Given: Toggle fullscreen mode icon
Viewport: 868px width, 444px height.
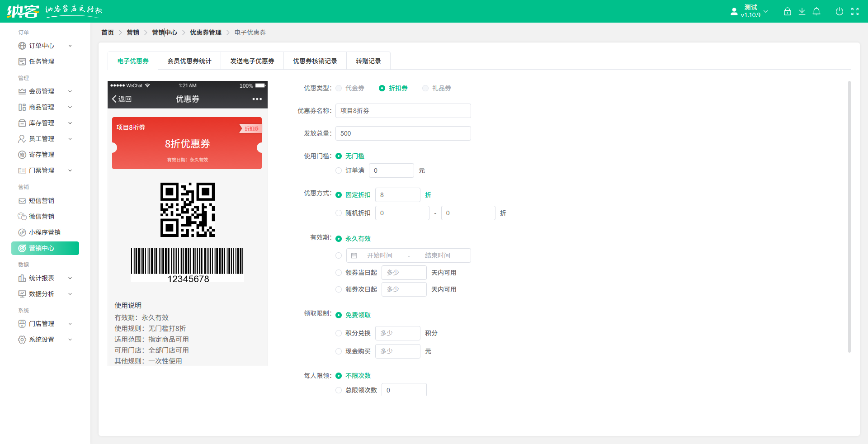Looking at the screenshot, I should point(855,12).
